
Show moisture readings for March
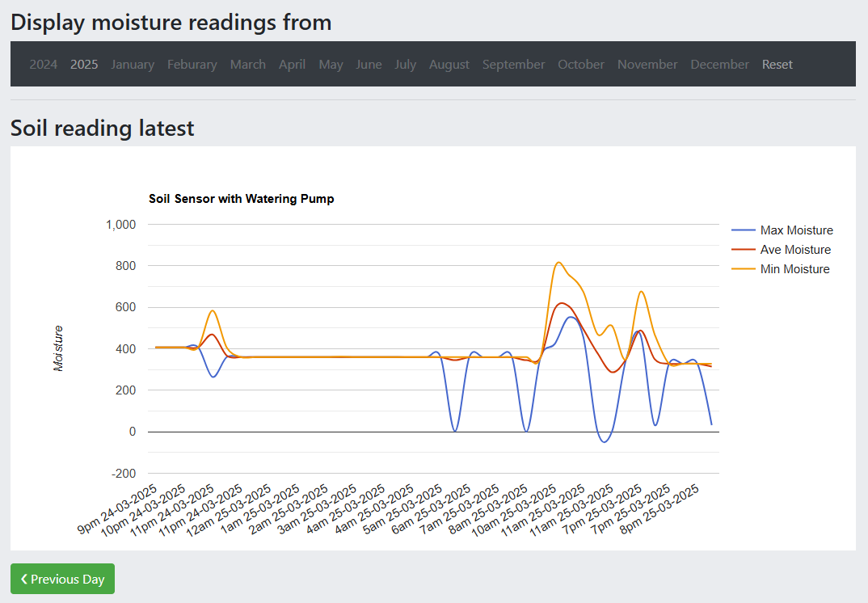click(248, 64)
